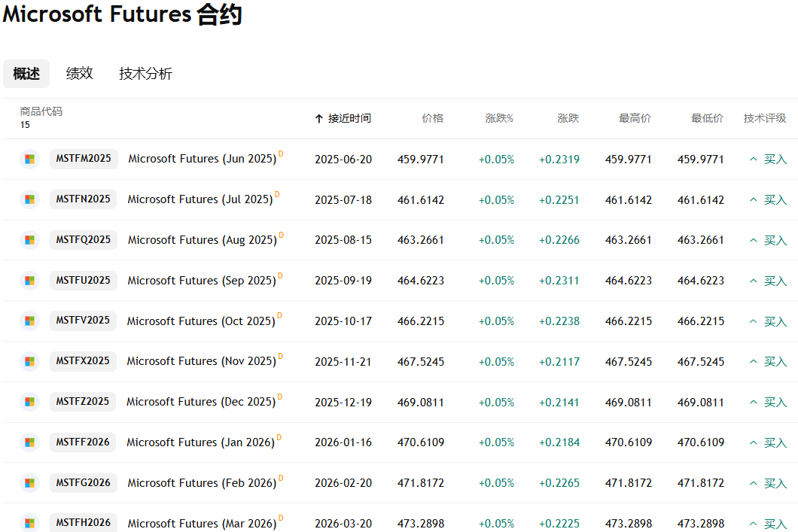Sort by the 最低价 column header
This screenshot has height=532, width=798.
(x=707, y=118)
